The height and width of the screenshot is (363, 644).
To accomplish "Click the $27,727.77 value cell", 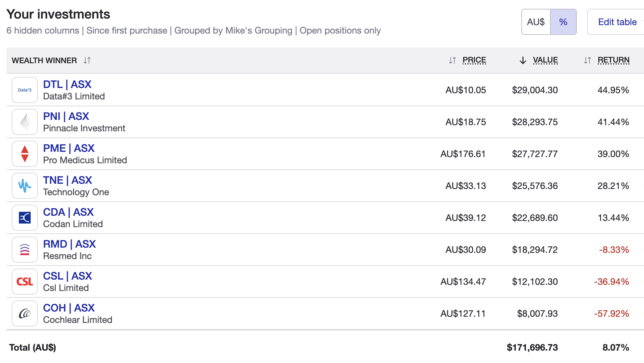I will [x=535, y=154].
